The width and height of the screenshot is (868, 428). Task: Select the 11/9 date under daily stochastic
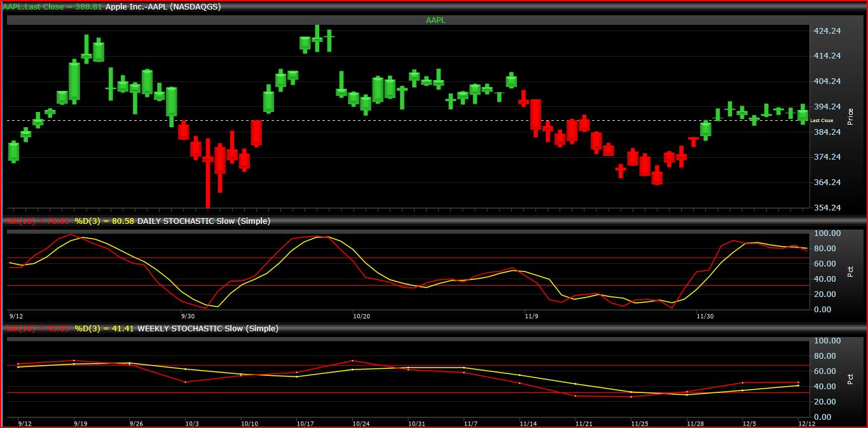click(532, 315)
